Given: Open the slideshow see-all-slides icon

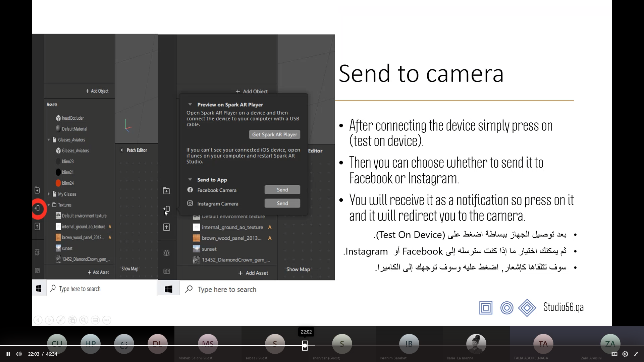Looking at the screenshot, I should tap(72, 320).
